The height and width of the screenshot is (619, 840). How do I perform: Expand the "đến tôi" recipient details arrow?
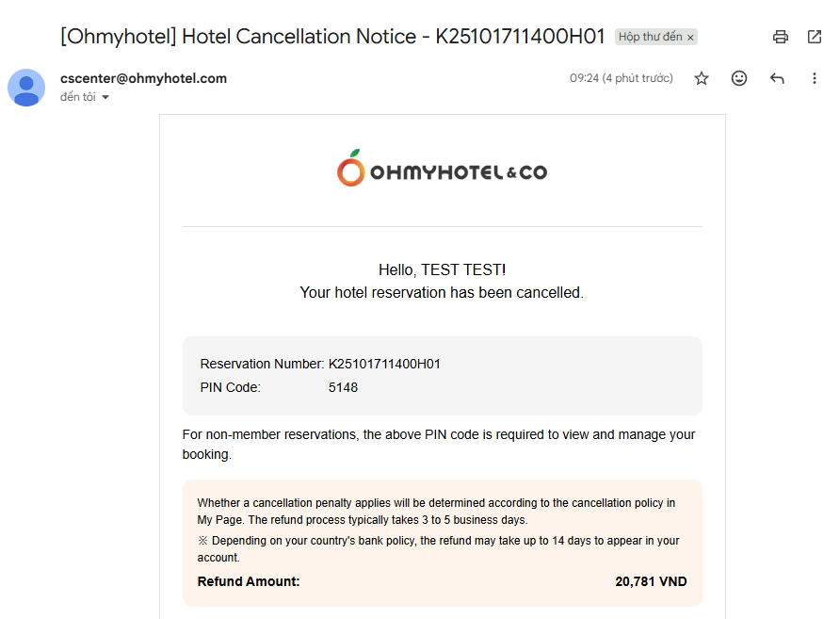(x=105, y=97)
